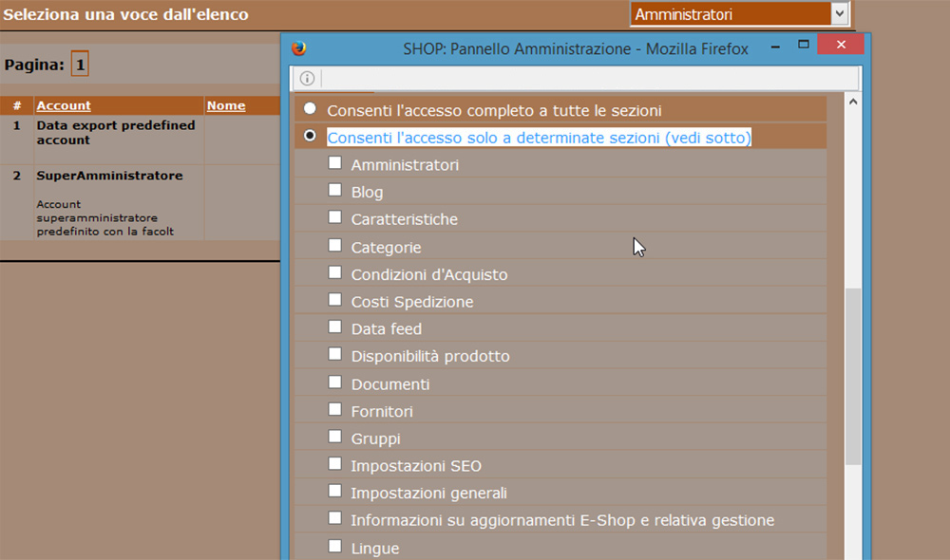Enable Costi Spedizione permission checkbox
950x560 pixels.
click(335, 300)
